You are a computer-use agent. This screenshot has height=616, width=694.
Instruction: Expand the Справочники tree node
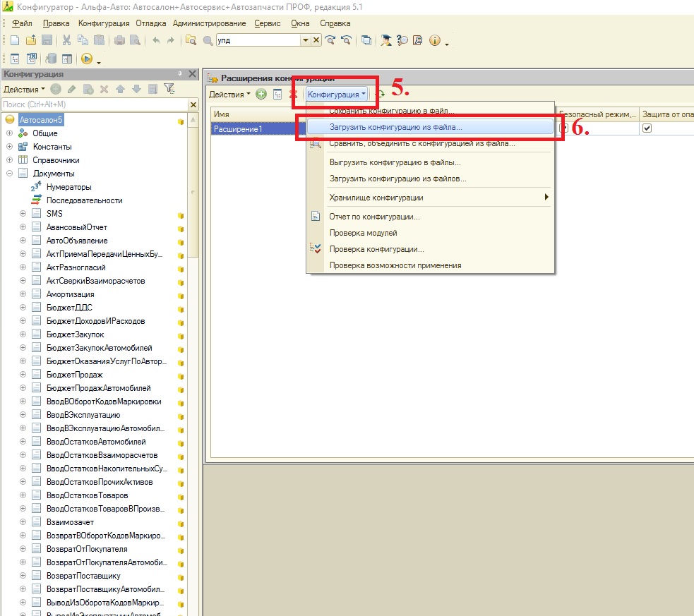10,160
